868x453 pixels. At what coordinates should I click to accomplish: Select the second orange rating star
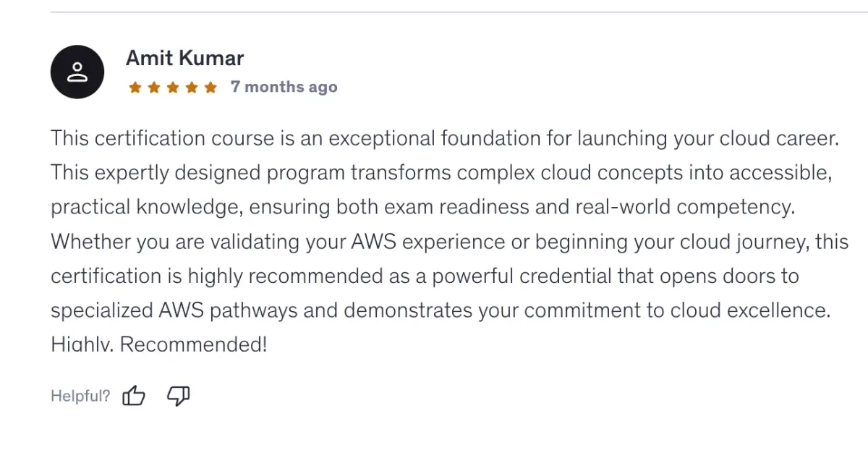pyautogui.click(x=154, y=88)
